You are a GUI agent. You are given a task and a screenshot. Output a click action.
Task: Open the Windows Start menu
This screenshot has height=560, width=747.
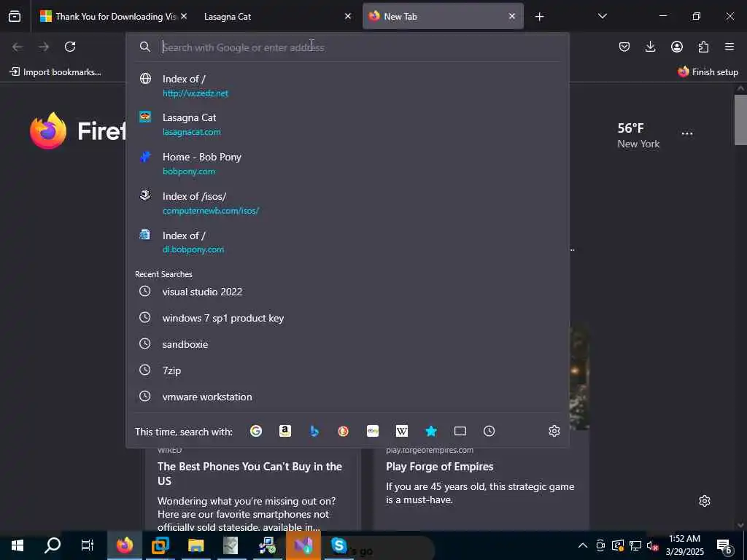pyautogui.click(x=18, y=545)
